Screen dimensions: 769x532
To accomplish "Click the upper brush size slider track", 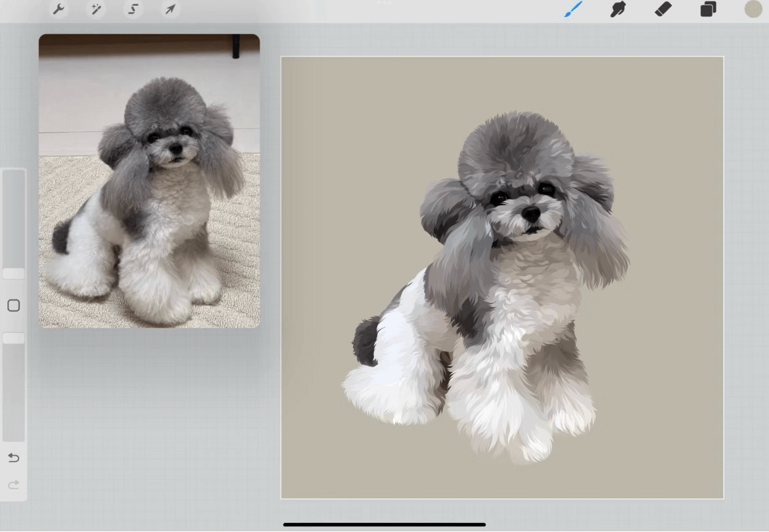I will tap(13, 217).
